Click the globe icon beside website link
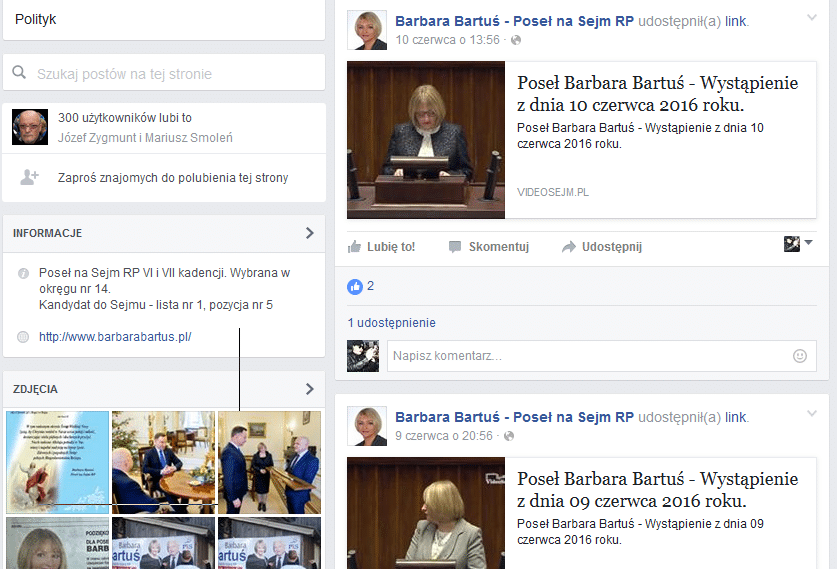The width and height of the screenshot is (837, 569). (23, 337)
